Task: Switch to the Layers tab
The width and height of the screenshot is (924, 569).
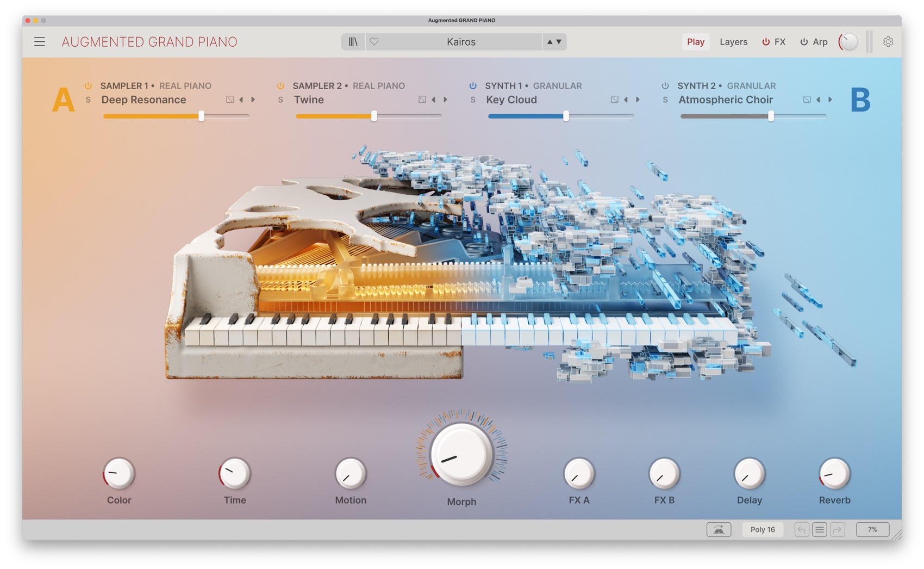Action: (733, 41)
